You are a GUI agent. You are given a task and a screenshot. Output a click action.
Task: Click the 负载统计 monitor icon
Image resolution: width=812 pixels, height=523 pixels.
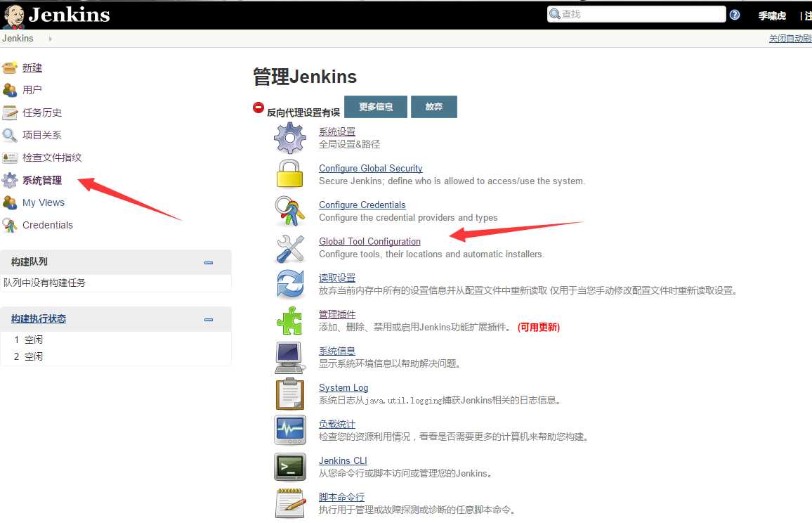[x=290, y=430]
